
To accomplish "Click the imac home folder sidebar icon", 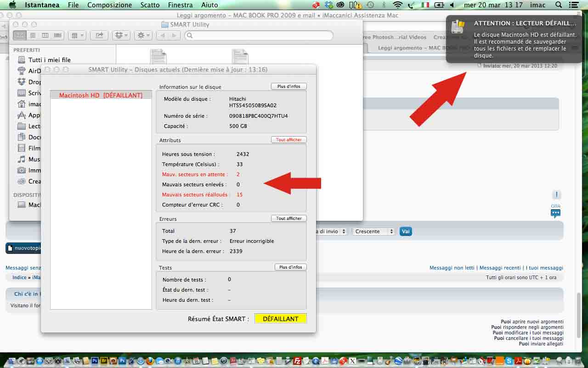I will [22, 104].
